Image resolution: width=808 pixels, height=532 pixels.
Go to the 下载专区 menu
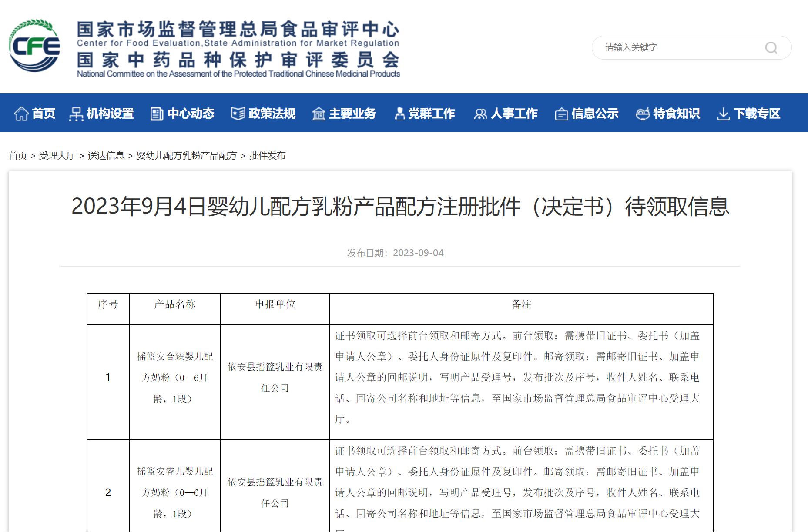757,114
